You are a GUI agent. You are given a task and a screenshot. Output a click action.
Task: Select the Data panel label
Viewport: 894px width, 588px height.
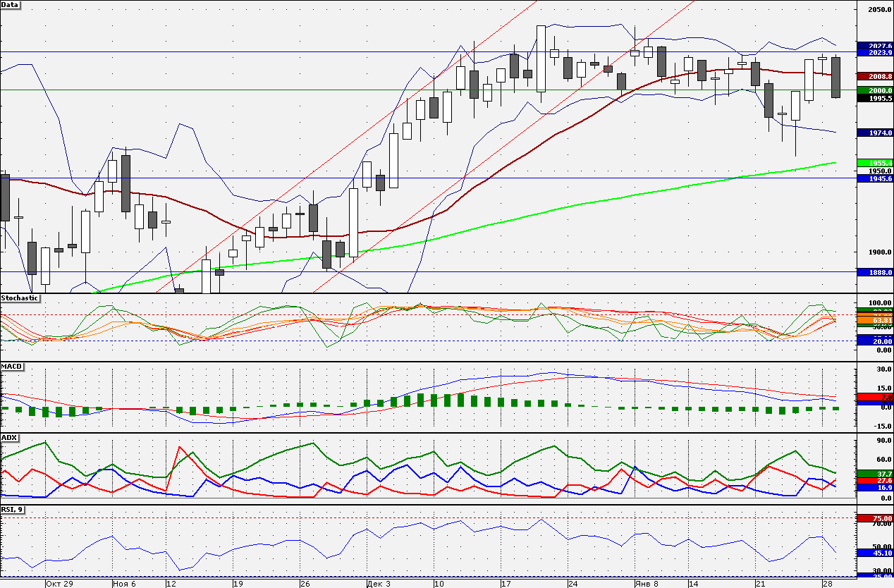[x=11, y=4]
